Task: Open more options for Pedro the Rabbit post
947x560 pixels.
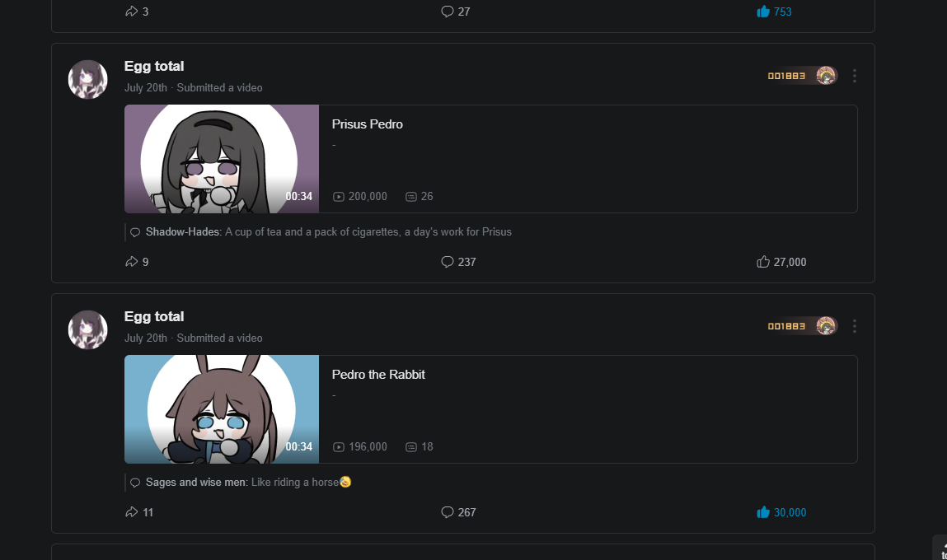Action: coord(854,326)
